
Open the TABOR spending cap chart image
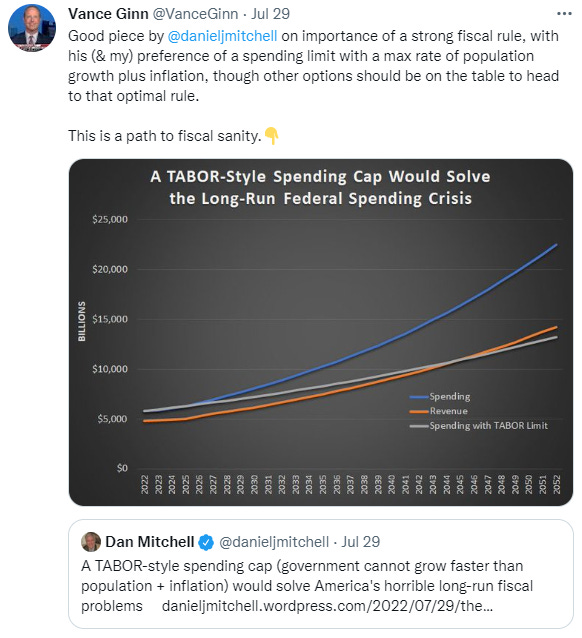pos(321,332)
